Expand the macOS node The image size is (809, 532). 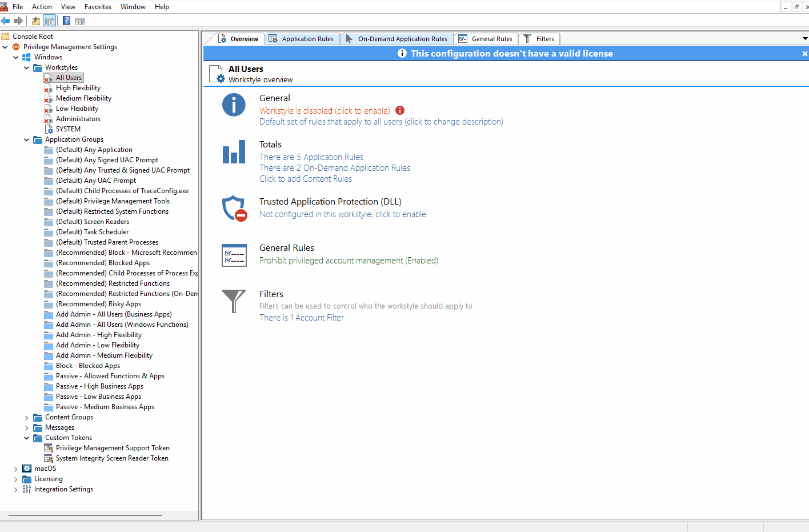[16, 469]
